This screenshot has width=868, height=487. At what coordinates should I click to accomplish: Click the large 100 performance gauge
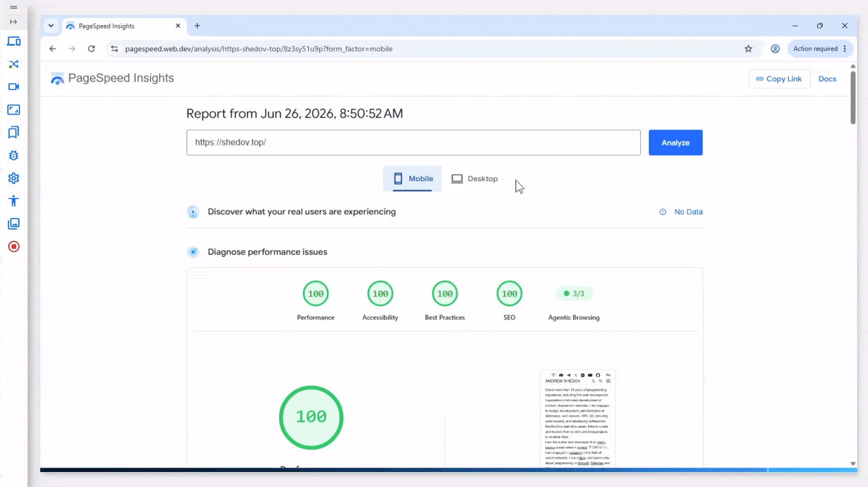(x=311, y=417)
